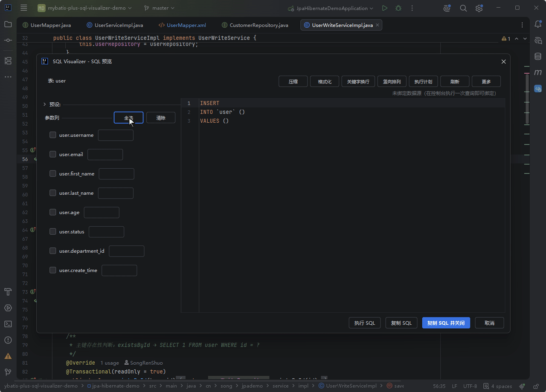The width and height of the screenshot is (546, 392).
Task: Click the 复制 SQL 并关闭 button
Action: 446,323
